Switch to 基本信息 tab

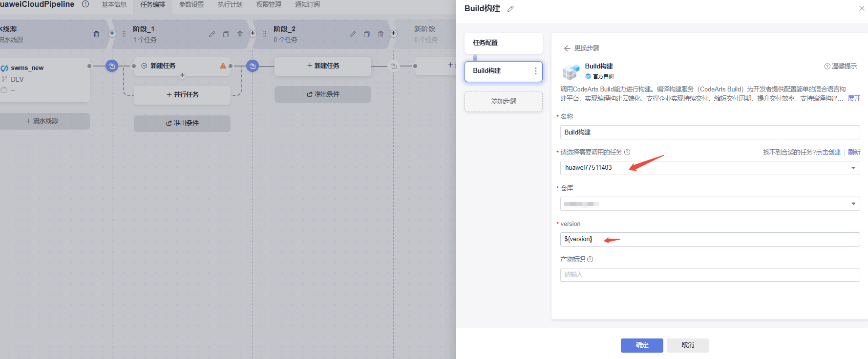pyautogui.click(x=114, y=4)
